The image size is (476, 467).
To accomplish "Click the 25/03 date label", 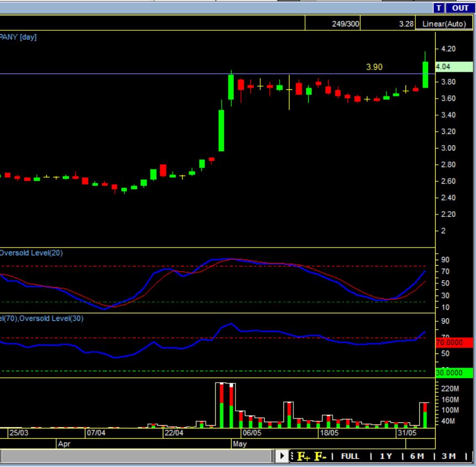I will point(19,433).
